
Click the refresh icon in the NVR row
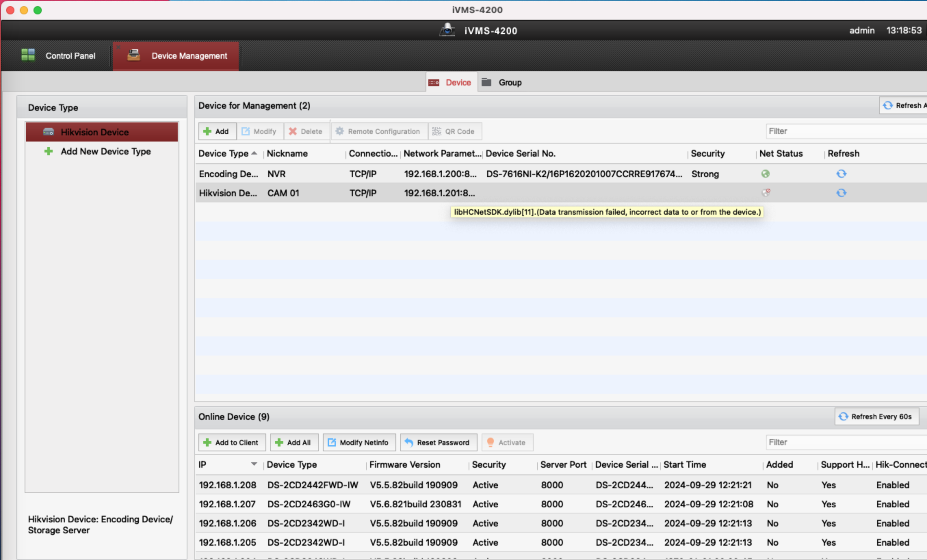point(841,174)
